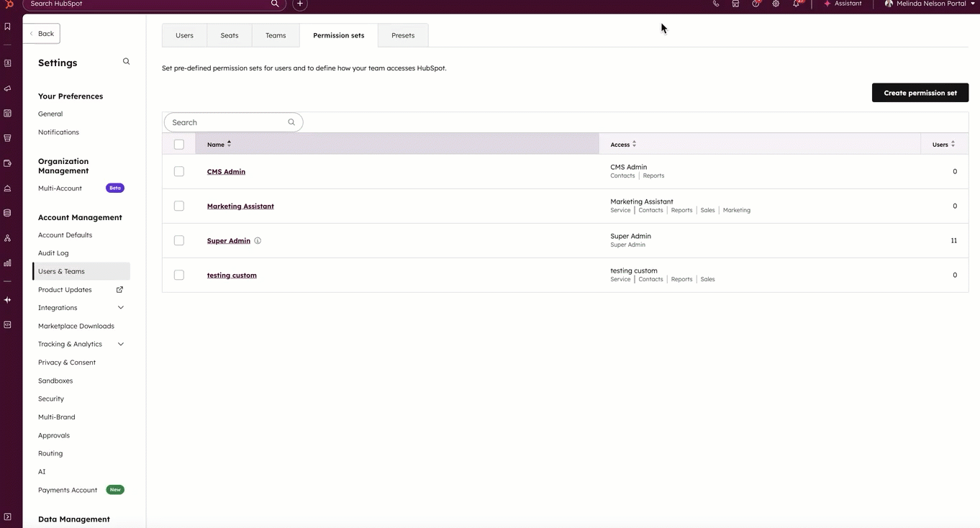
Task: Select all permission sets via header checkbox
Action: 178,144
